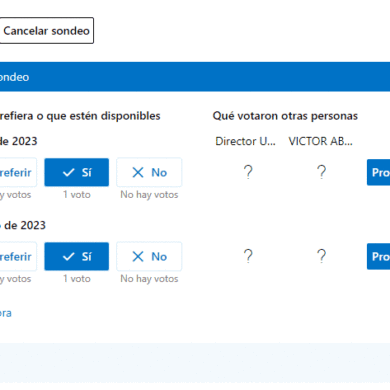The image size is (390, 390).
Task: Select No for the second date option
Action: tap(149, 256)
